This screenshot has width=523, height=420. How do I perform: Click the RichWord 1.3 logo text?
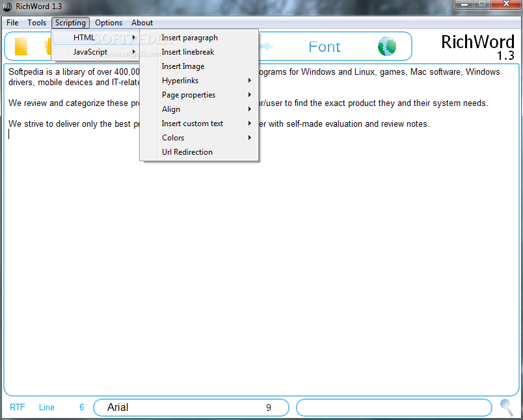click(477, 47)
